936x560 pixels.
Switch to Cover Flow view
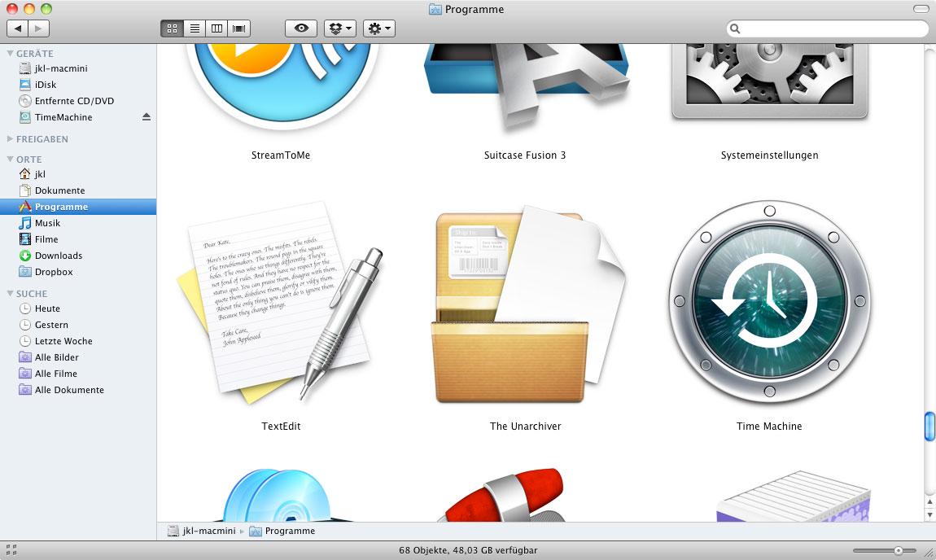pos(238,28)
